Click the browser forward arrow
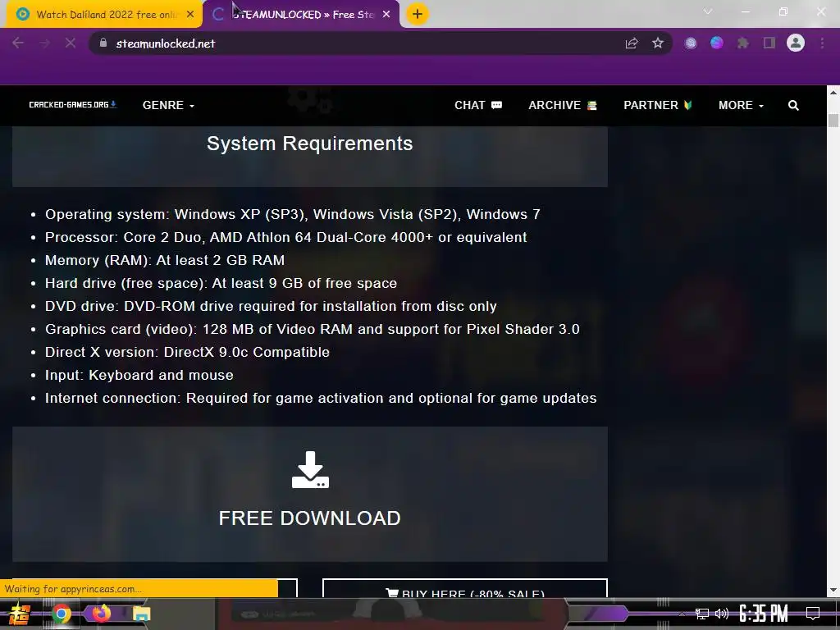 tap(44, 43)
